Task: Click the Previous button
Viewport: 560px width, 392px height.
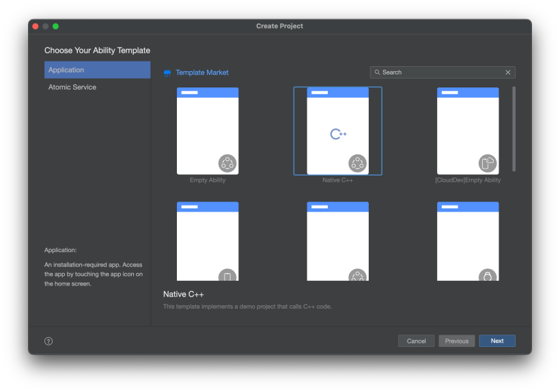Action: click(456, 341)
